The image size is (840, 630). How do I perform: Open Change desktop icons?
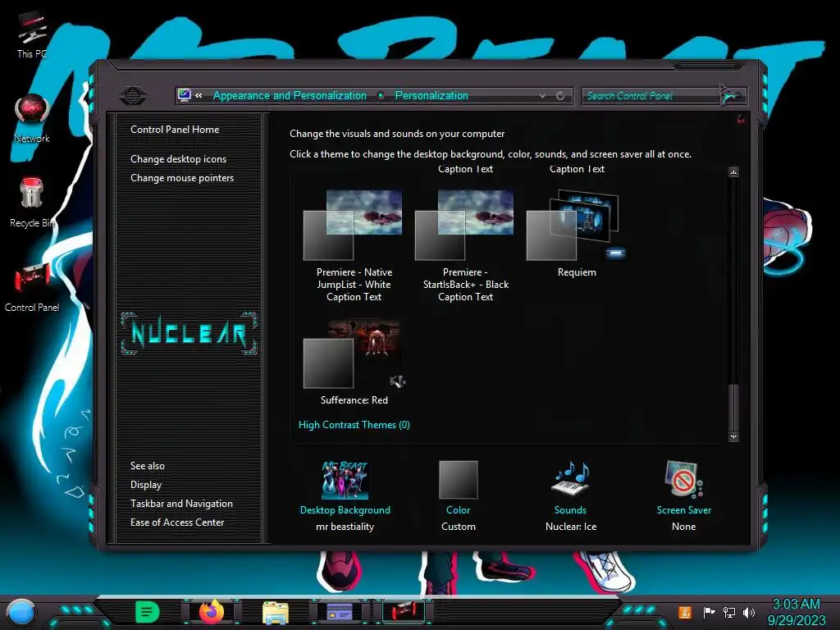click(x=178, y=159)
